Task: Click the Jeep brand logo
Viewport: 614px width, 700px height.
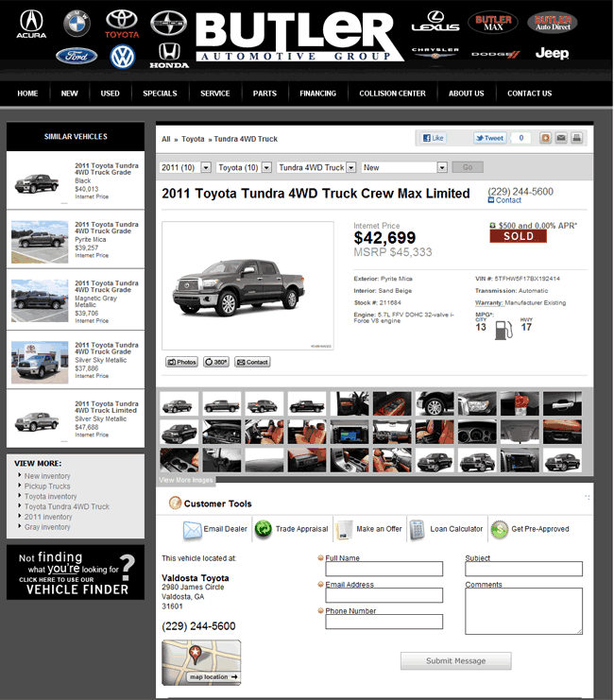Action: (552, 53)
